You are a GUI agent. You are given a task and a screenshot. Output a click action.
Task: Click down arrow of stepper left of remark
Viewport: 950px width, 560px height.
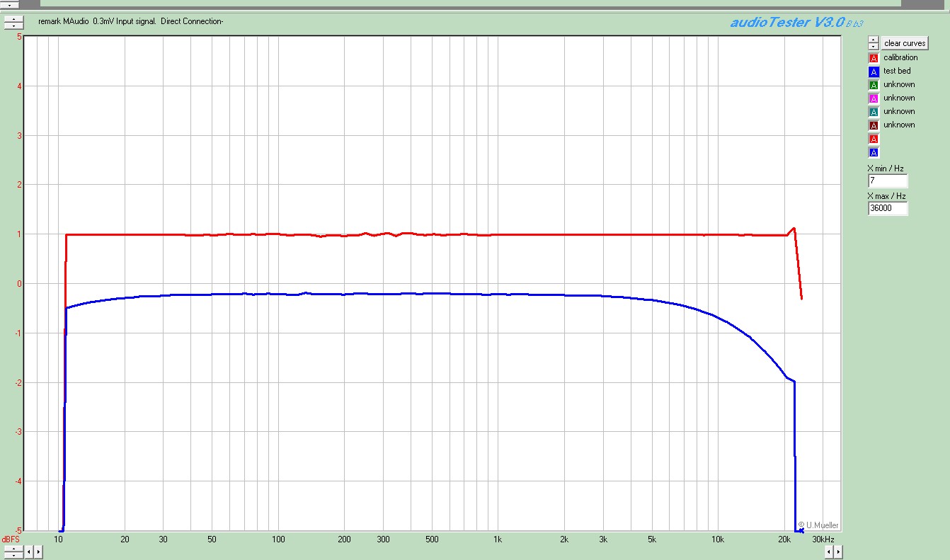coord(13,25)
